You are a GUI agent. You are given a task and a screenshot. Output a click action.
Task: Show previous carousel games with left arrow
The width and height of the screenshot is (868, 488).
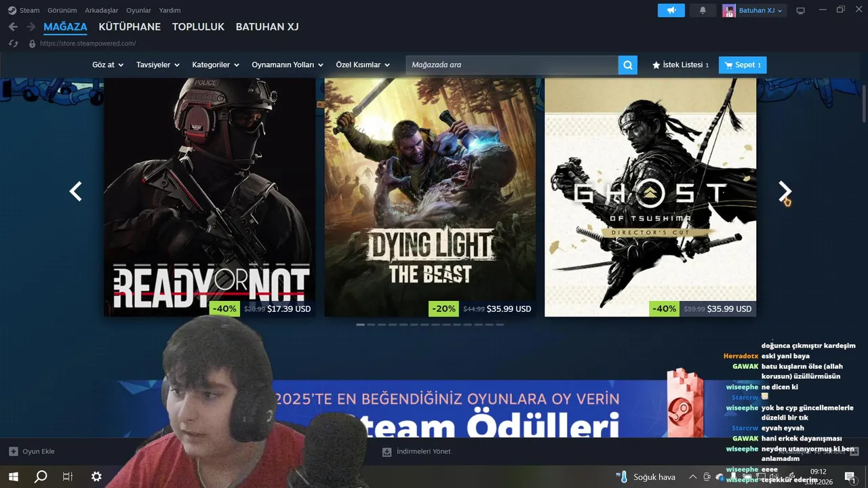76,192
